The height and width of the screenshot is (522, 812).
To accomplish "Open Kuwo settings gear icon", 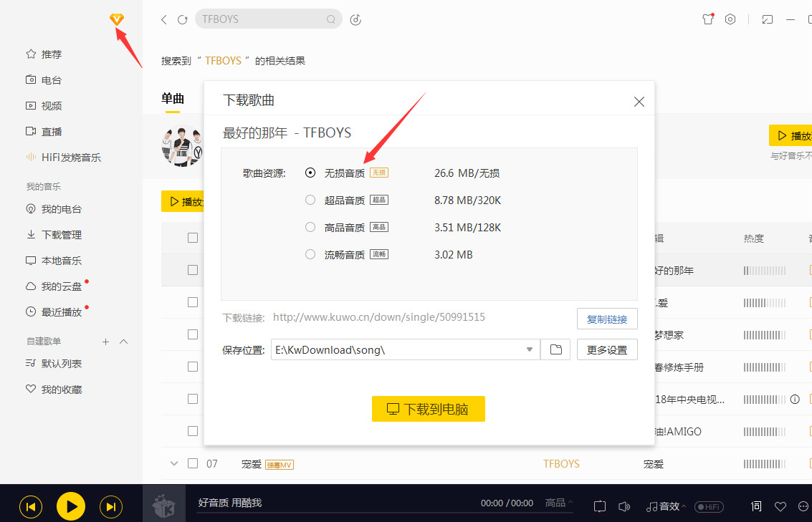I will (x=730, y=19).
